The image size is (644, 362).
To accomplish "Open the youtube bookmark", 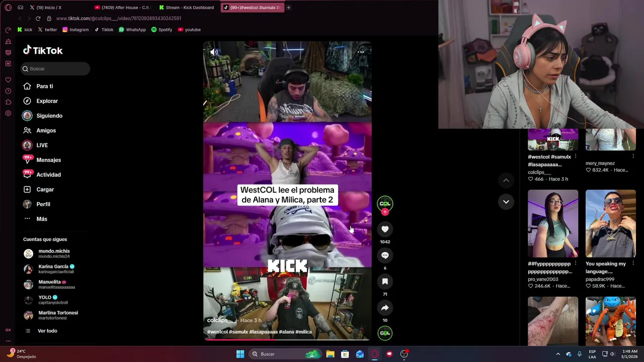I will pyautogui.click(x=189, y=30).
